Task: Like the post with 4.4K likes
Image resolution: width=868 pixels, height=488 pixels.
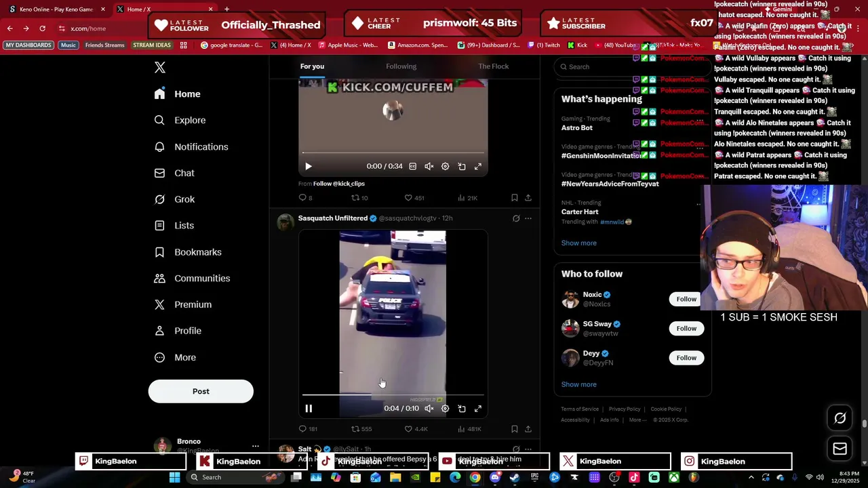Action: 416,429
